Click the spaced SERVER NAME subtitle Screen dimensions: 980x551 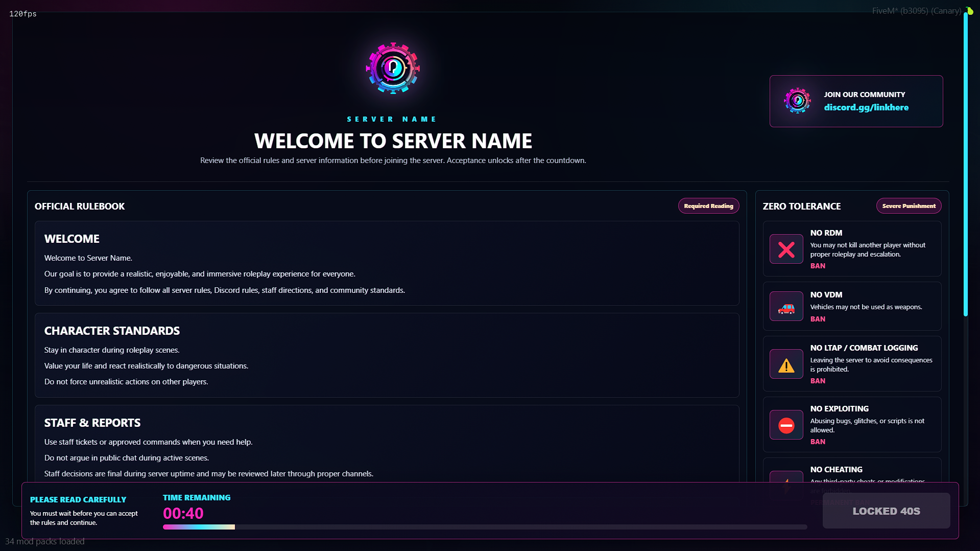click(392, 119)
